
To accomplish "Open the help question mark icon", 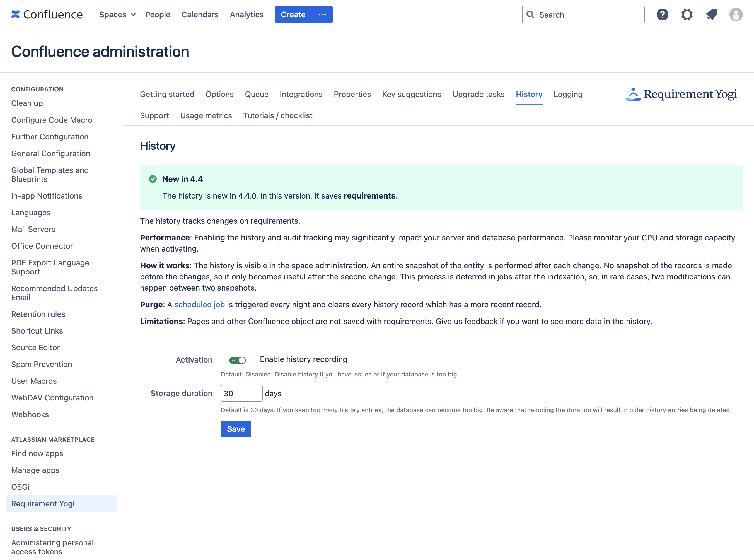I will point(663,14).
